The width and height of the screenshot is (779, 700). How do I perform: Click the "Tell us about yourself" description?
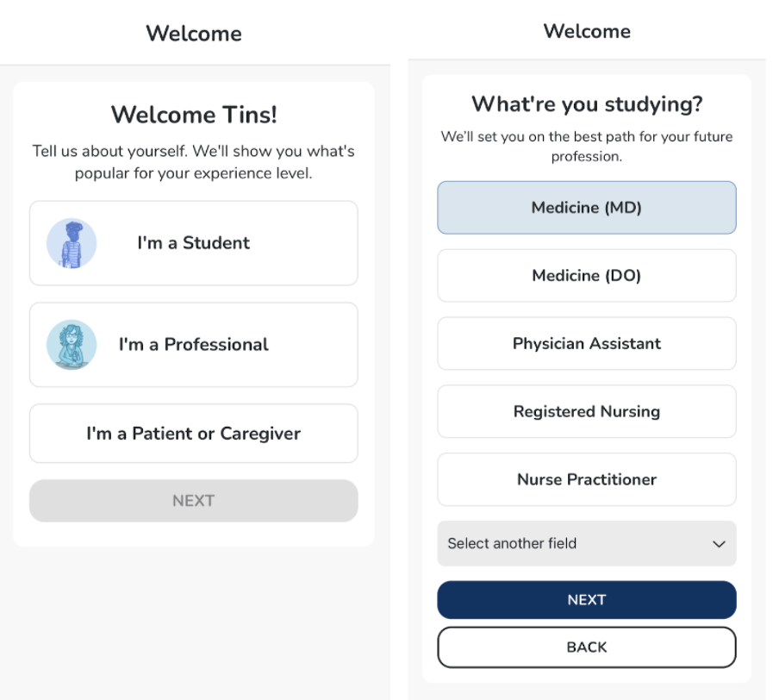[193, 162]
